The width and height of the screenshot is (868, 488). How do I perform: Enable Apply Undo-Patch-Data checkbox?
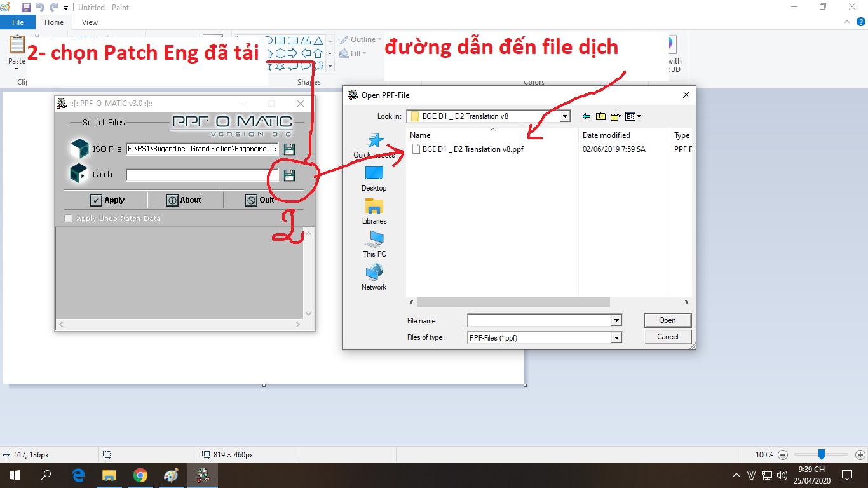point(69,219)
